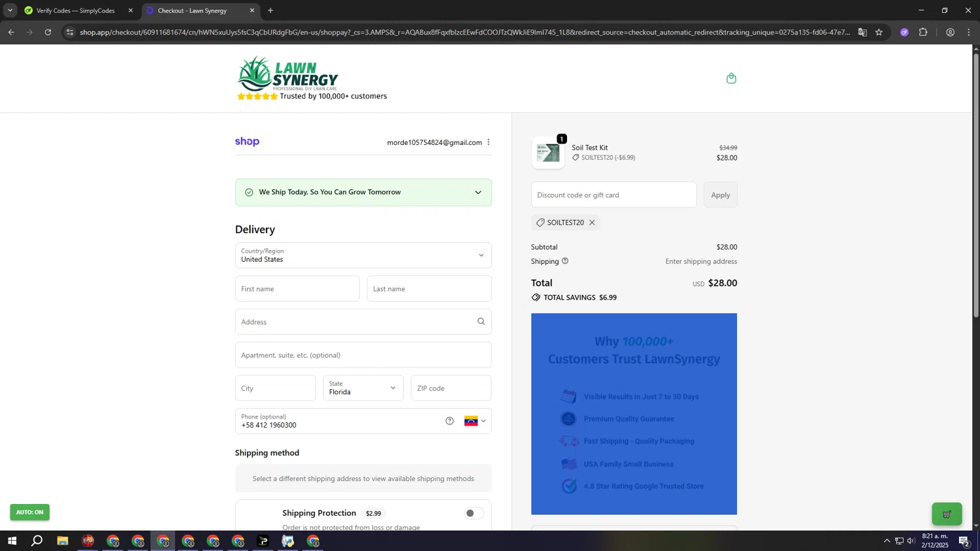
Task: Open the notification center icon
Action: tap(964, 541)
